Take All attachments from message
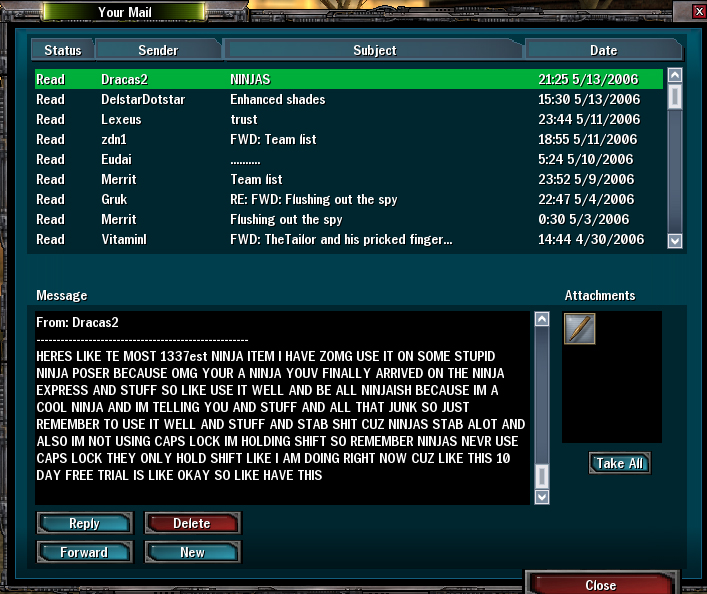Screen dimensions: 707x594 (620, 463)
